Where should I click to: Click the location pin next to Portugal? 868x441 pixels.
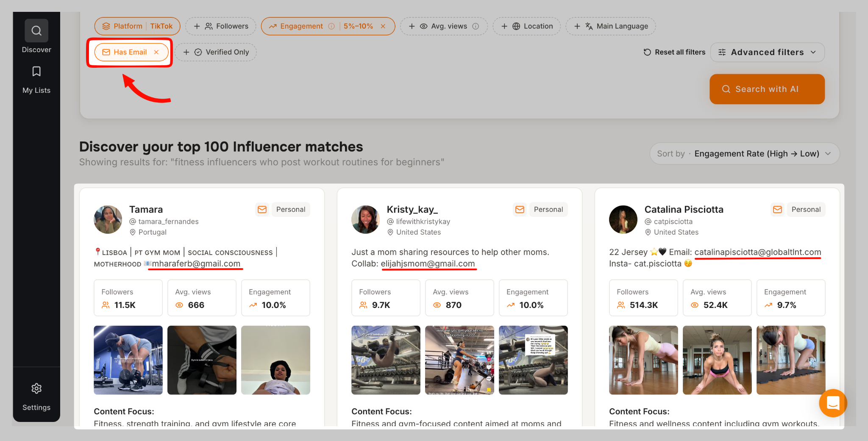tap(133, 232)
